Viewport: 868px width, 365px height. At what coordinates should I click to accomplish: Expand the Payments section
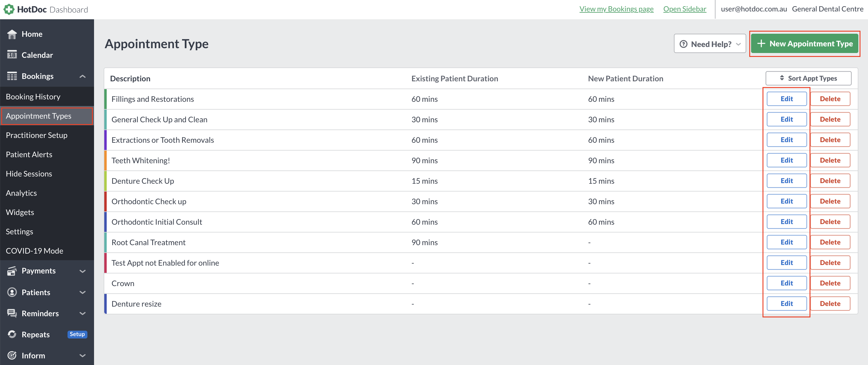coord(83,271)
